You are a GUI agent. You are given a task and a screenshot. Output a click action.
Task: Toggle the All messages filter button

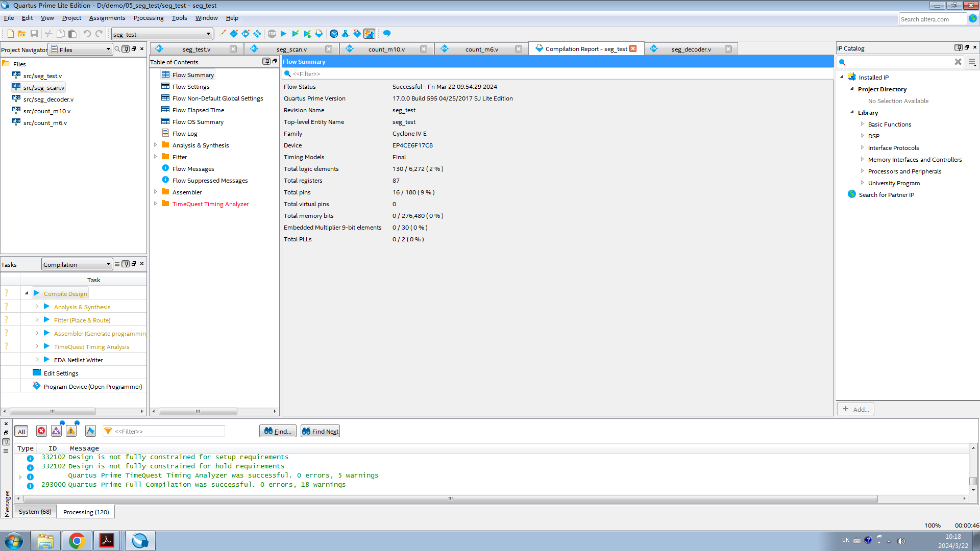21,432
